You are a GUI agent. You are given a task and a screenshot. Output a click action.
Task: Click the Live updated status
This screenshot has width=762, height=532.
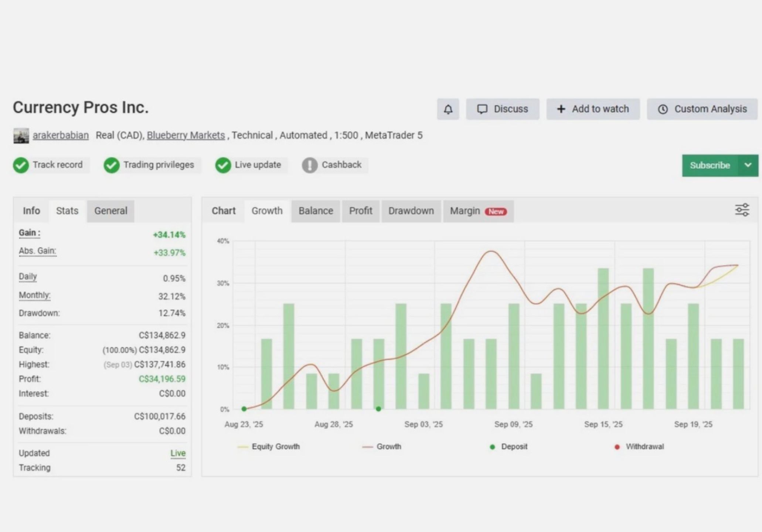pyautogui.click(x=178, y=453)
